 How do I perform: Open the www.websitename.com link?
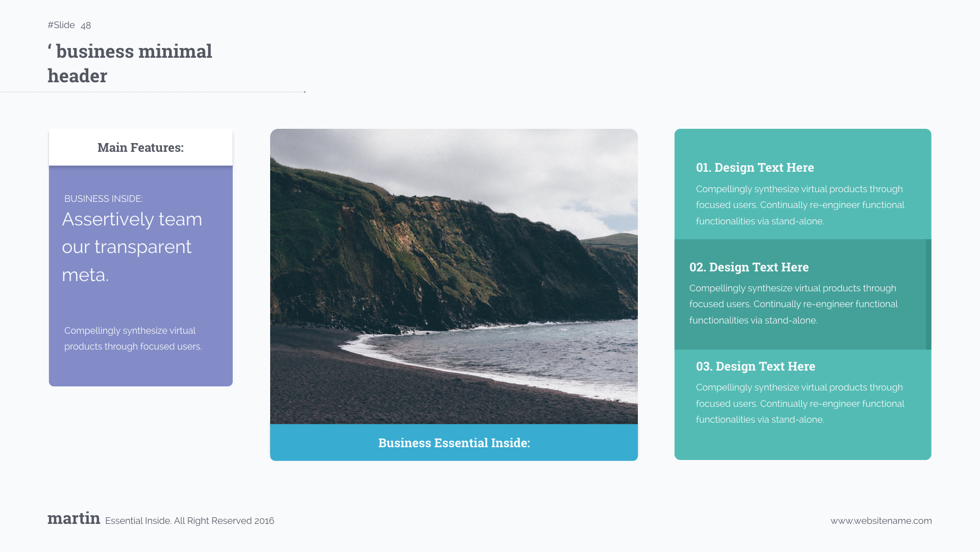pos(881,520)
